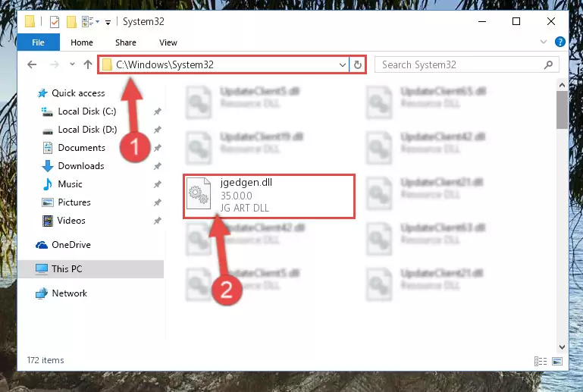Click the folder icon in title bar

[x=30, y=21]
